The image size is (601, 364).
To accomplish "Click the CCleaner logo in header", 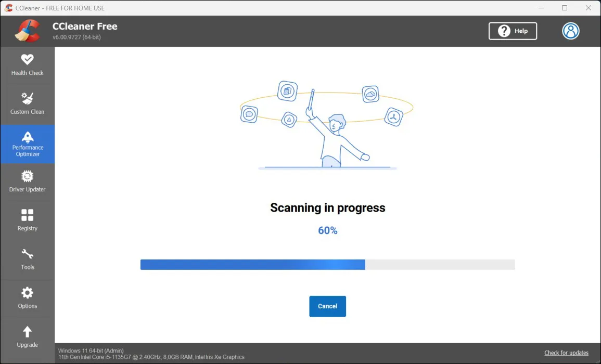I will point(27,31).
